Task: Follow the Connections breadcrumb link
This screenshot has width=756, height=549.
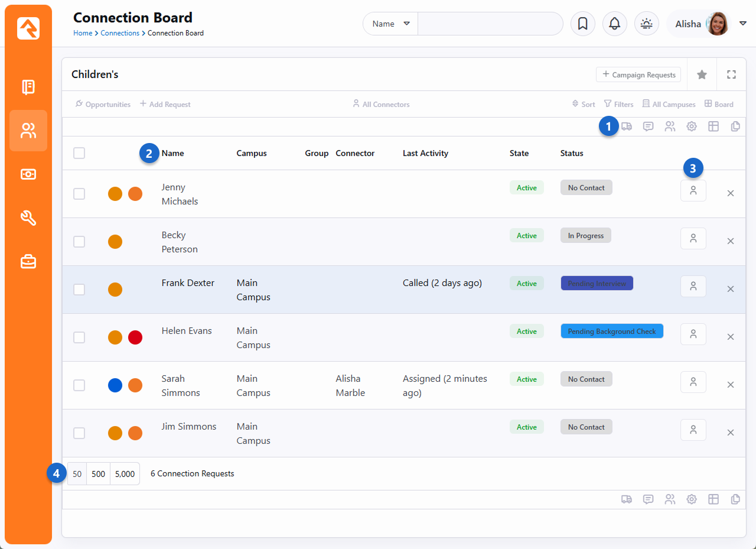Action: coord(120,33)
